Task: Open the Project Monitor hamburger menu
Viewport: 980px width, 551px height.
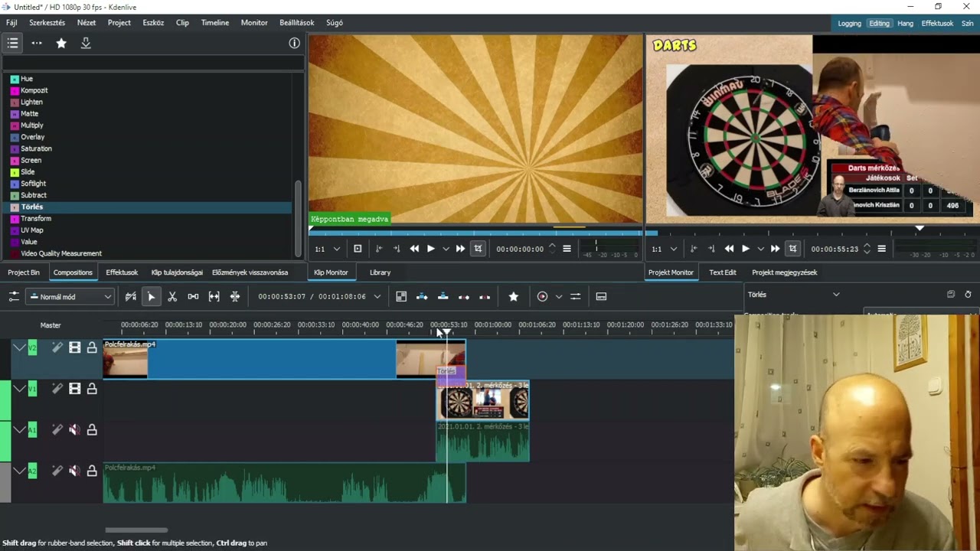Action: [x=881, y=249]
